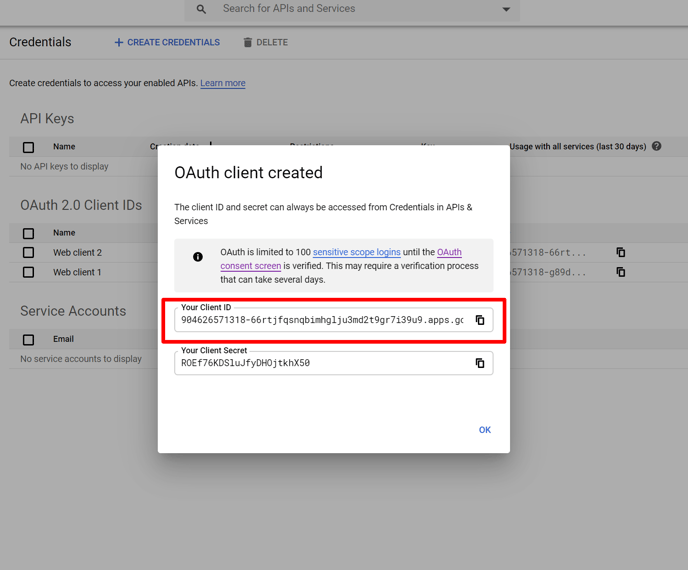688x570 pixels.
Task: Copy client ID ending g89d row
Action: pos(620,272)
